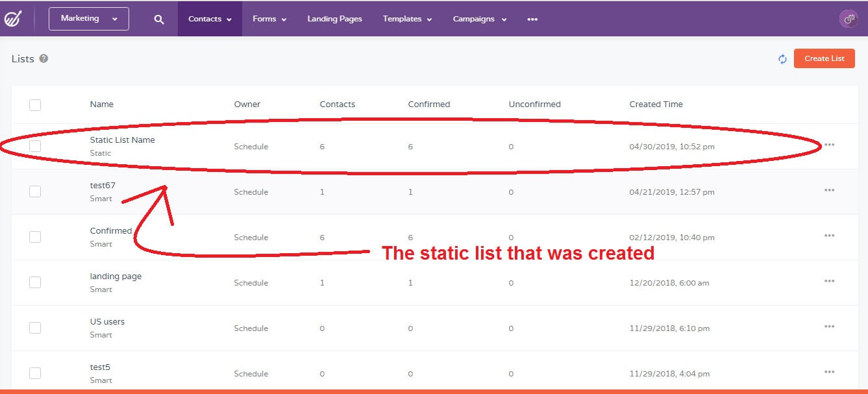Check the select-all checkbox in the header
The width and height of the screenshot is (868, 394).
tap(35, 105)
